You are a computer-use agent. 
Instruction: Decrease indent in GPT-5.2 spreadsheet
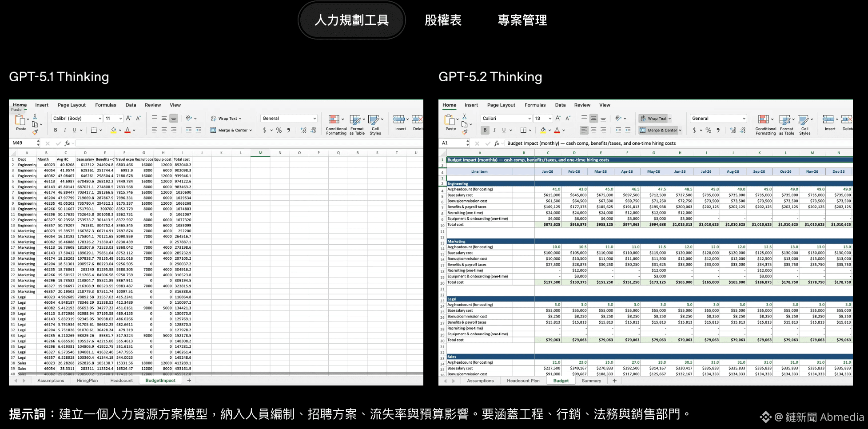point(618,130)
